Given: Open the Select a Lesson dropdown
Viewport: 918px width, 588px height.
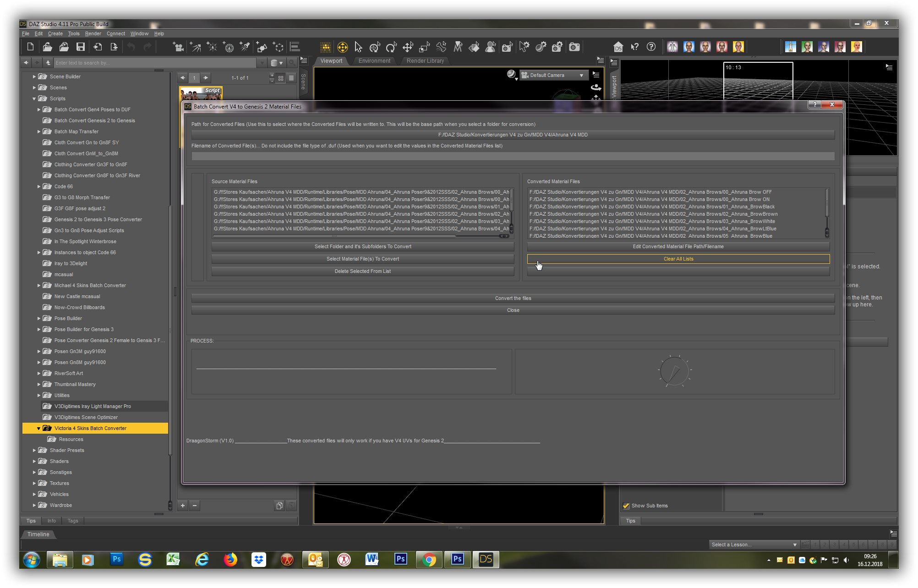Looking at the screenshot, I should coord(754,544).
